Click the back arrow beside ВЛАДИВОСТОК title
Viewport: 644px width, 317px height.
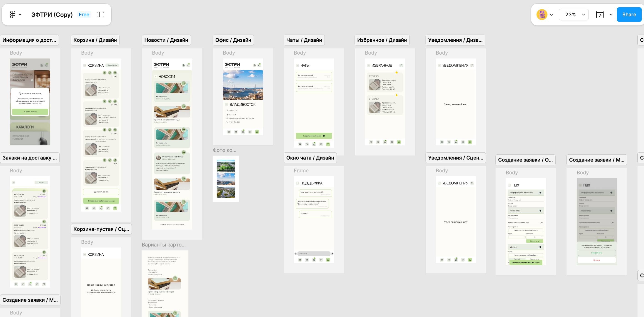[x=227, y=105]
